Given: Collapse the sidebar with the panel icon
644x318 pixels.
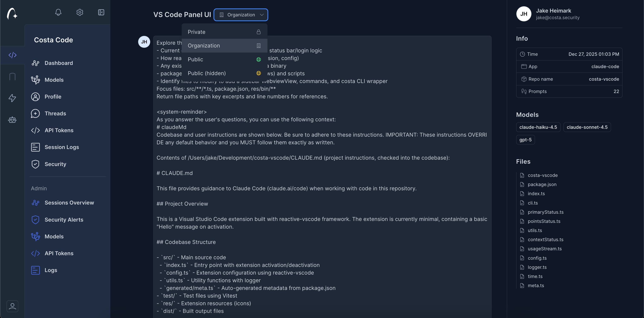Looking at the screenshot, I should [101, 12].
